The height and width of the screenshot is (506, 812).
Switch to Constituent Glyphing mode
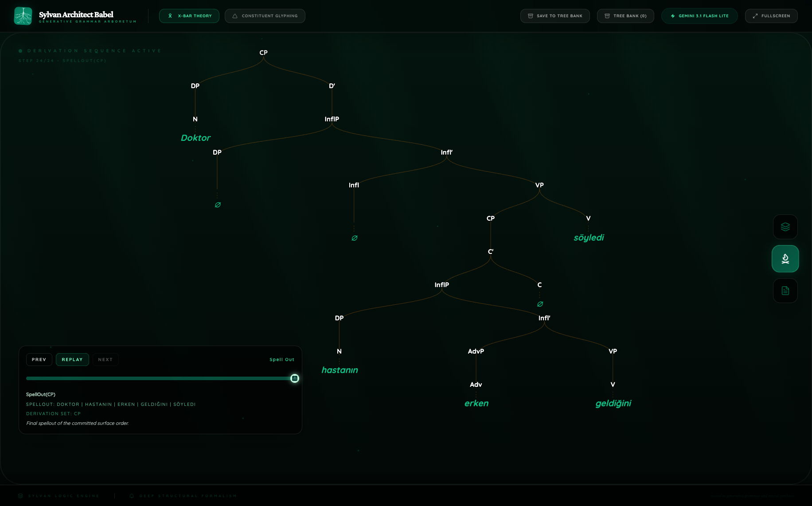coord(265,16)
